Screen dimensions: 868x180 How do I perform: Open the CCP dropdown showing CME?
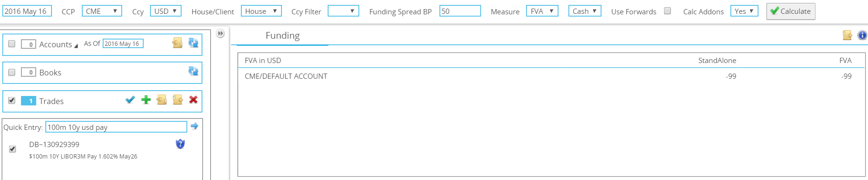tap(102, 11)
